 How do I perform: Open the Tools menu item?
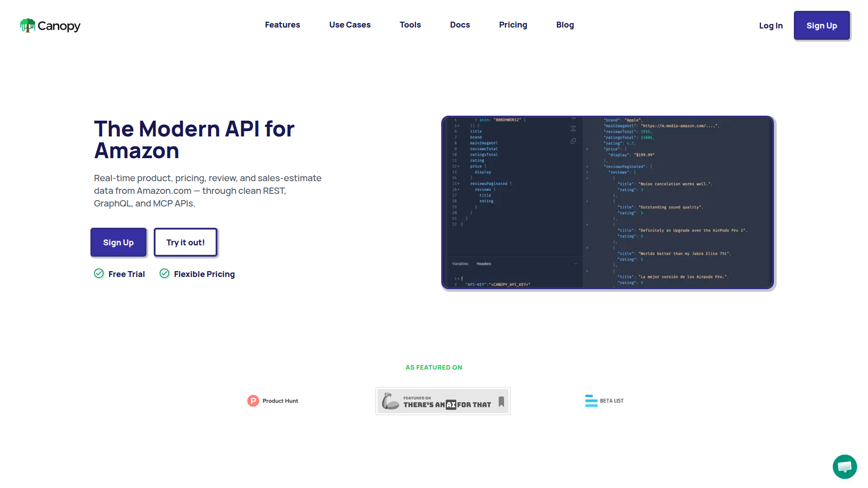(410, 25)
